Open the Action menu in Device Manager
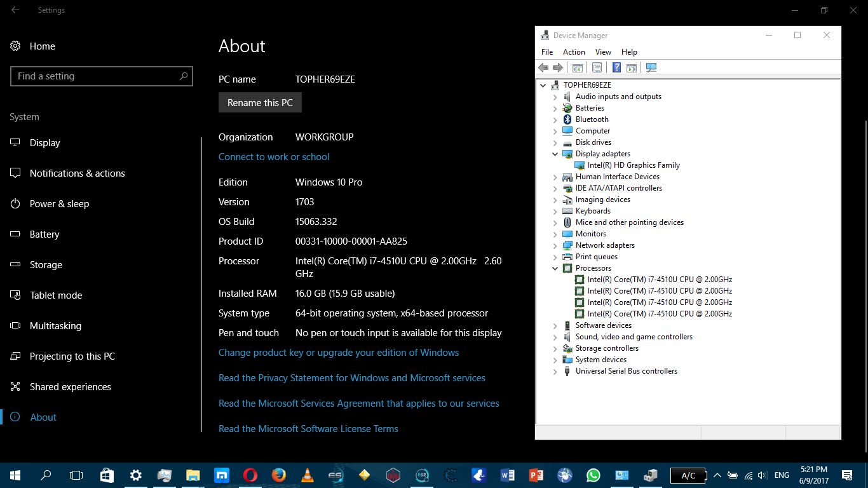Image resolution: width=868 pixels, height=488 pixels. (x=574, y=52)
